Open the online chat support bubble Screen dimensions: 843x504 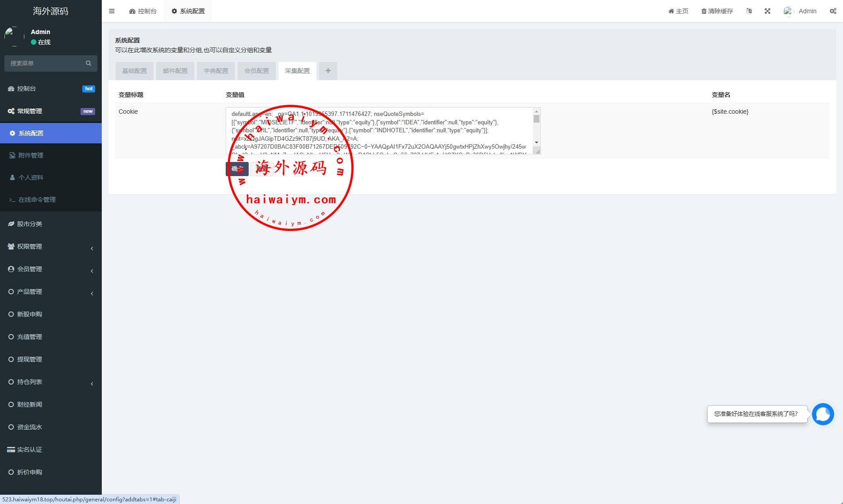pos(823,414)
